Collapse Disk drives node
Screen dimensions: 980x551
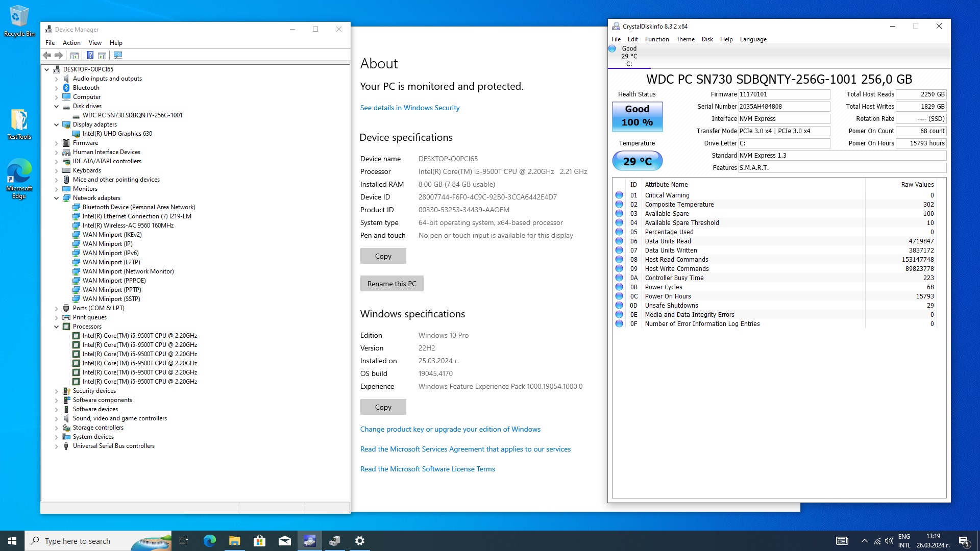[x=57, y=106]
